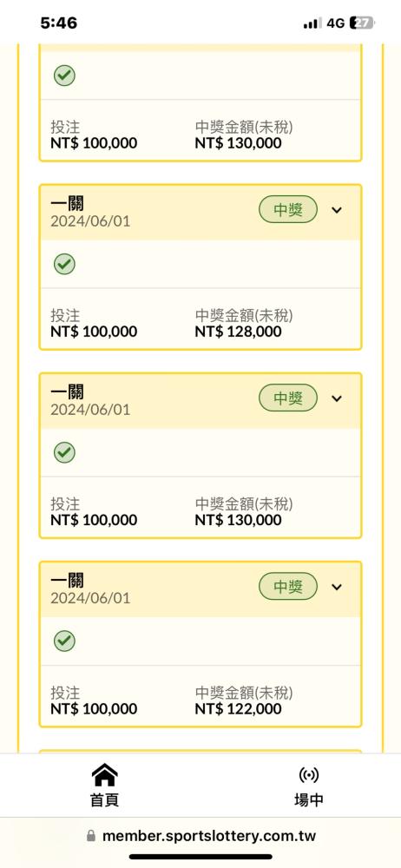Tap the lock icon beside the site address
This screenshot has width=401, height=868.
click(x=91, y=835)
